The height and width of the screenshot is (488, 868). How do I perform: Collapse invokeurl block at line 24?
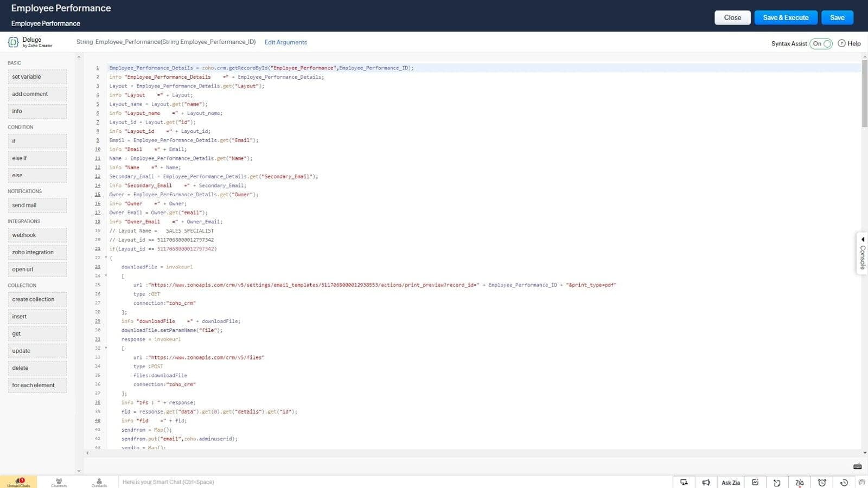click(x=106, y=275)
